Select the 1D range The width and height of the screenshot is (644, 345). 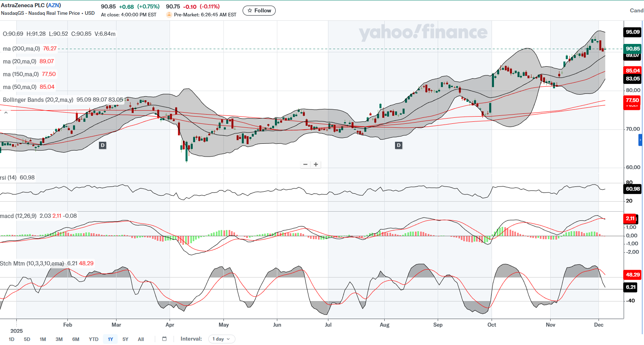[12, 339]
